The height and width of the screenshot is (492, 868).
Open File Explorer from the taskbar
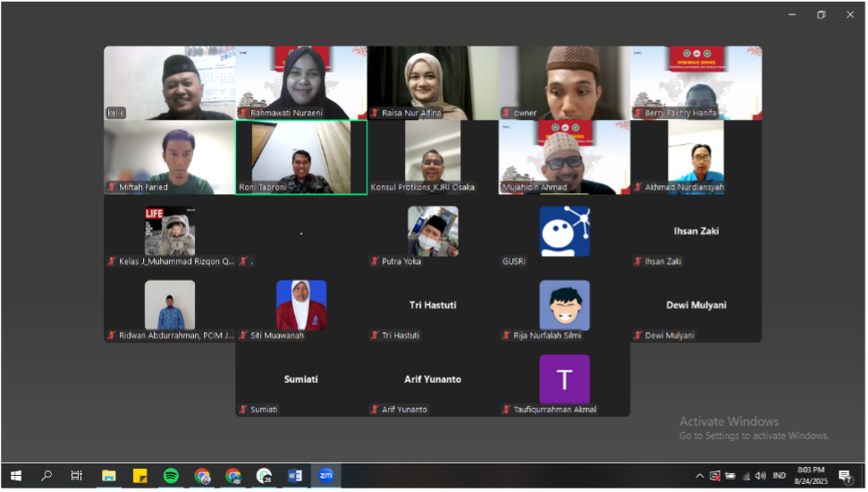coord(109,476)
